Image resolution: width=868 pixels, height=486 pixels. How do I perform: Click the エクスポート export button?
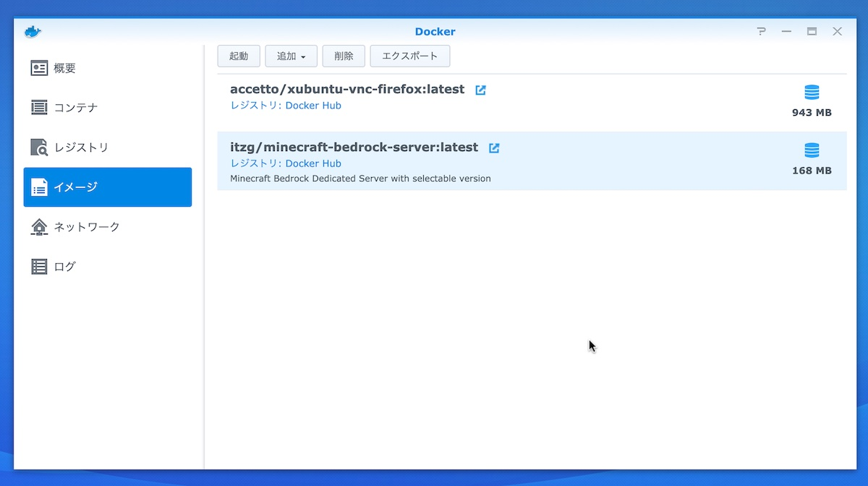410,56
